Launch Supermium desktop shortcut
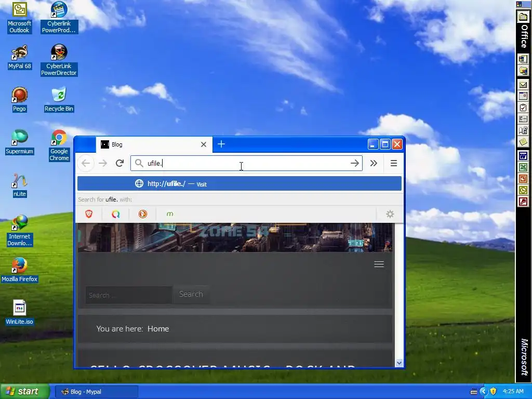The height and width of the screenshot is (399, 532). 19,142
